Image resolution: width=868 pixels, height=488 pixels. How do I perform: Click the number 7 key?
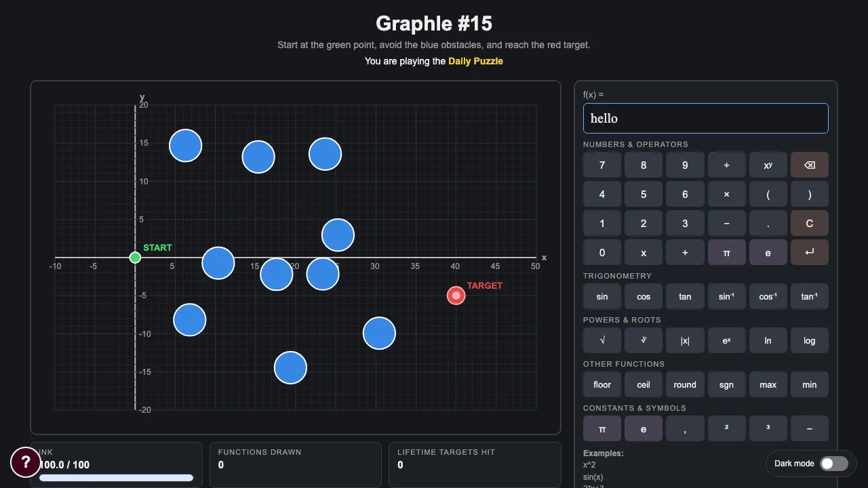(x=602, y=165)
